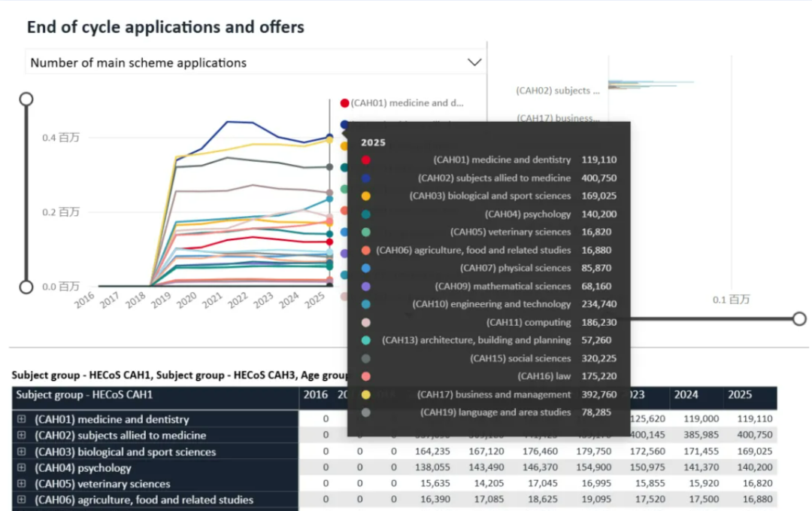
Task: Sort the table by the 2024 column header
Action: (686, 394)
